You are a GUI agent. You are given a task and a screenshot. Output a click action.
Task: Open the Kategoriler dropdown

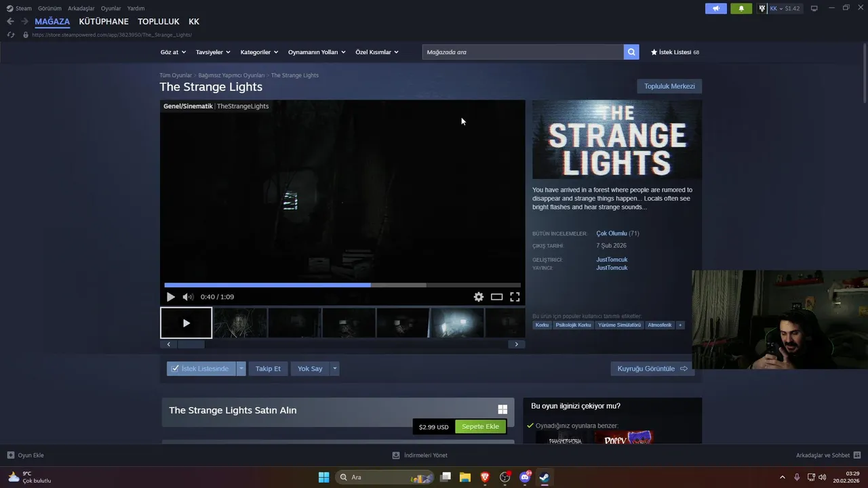259,52
